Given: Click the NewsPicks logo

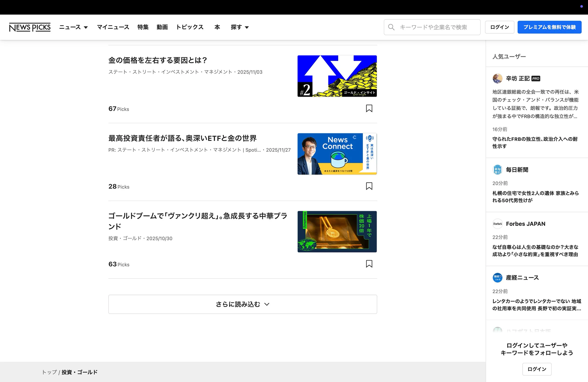Looking at the screenshot, I should 30,27.
